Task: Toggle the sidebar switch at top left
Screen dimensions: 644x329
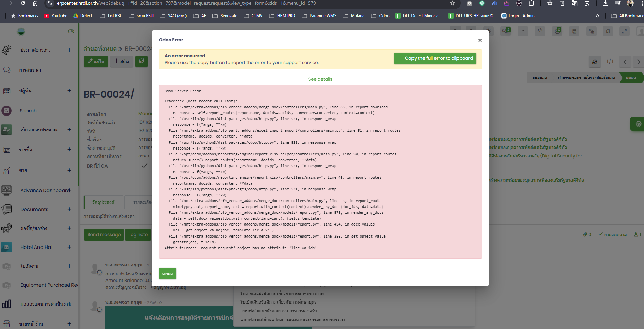Action: click(71, 31)
